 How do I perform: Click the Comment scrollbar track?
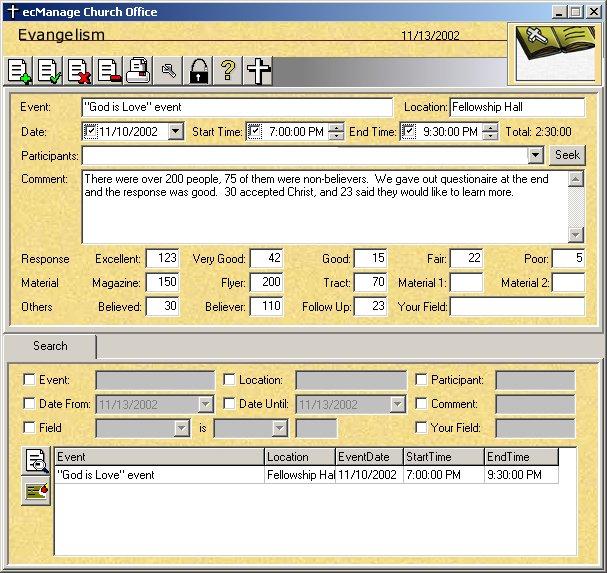tap(576, 207)
